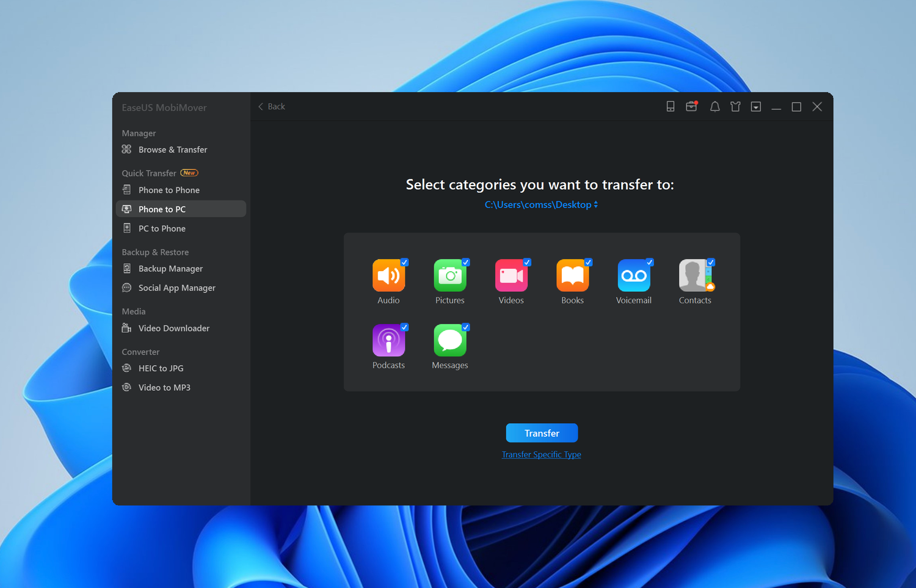The image size is (916, 588).
Task: Click the HEIC to JPG sidebar icon
Action: pyautogui.click(x=127, y=368)
